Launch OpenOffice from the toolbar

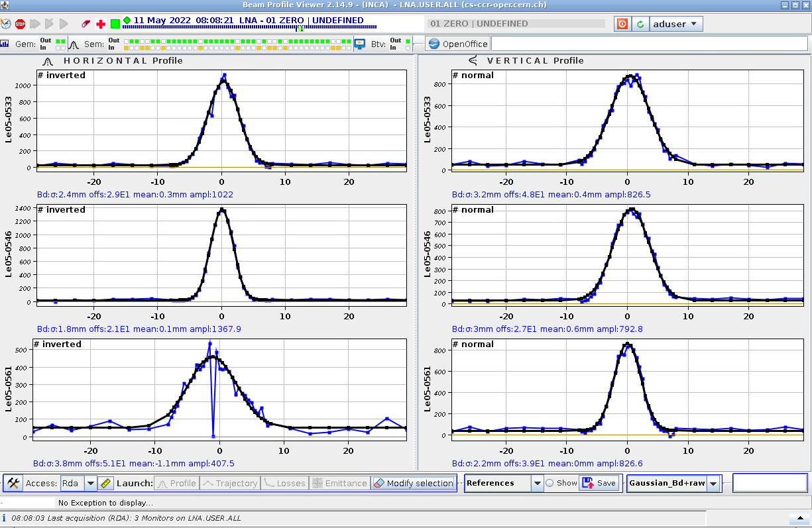point(458,44)
